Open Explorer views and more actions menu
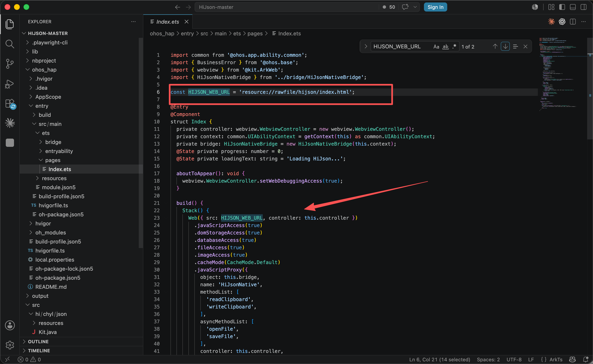 point(133,22)
